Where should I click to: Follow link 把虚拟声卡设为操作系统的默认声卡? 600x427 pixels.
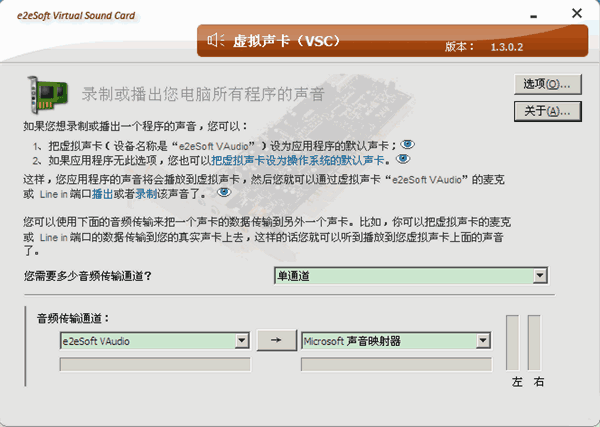(x=298, y=160)
